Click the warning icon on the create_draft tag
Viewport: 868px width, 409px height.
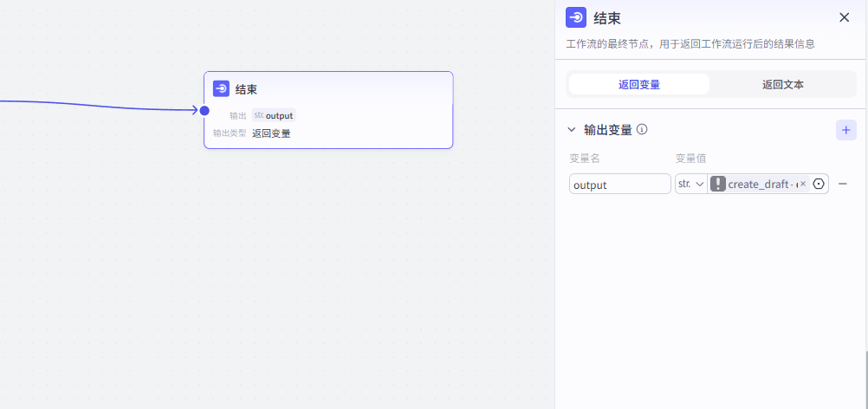click(x=718, y=184)
